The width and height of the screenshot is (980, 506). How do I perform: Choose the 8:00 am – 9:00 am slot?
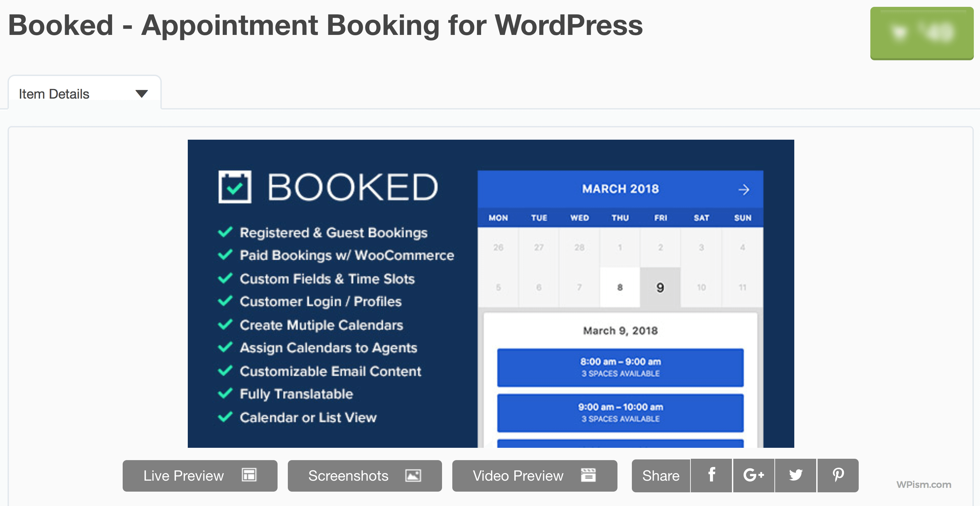[621, 367]
